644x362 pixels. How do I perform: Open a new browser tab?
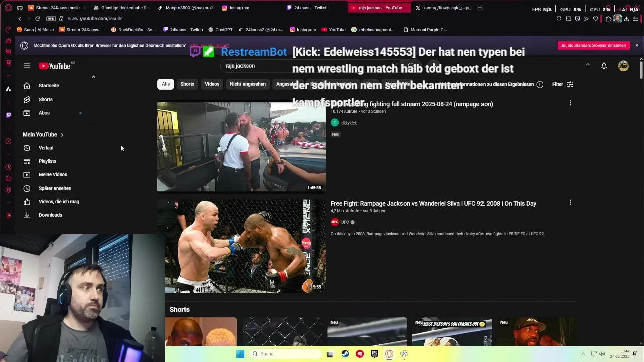[480, 8]
